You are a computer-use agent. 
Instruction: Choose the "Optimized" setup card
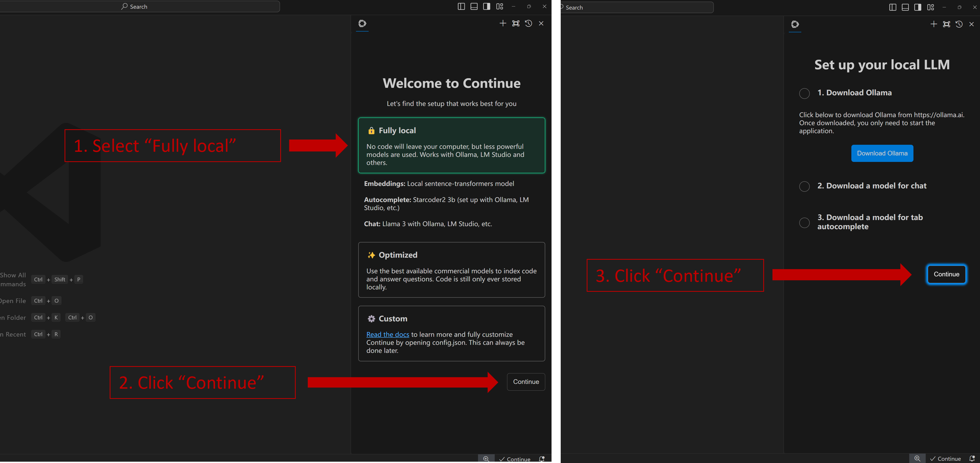click(x=451, y=270)
